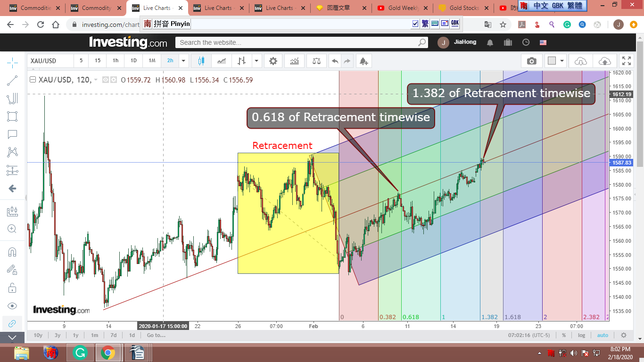Open the bar style dropdown arrow

pyautogui.click(x=256, y=61)
